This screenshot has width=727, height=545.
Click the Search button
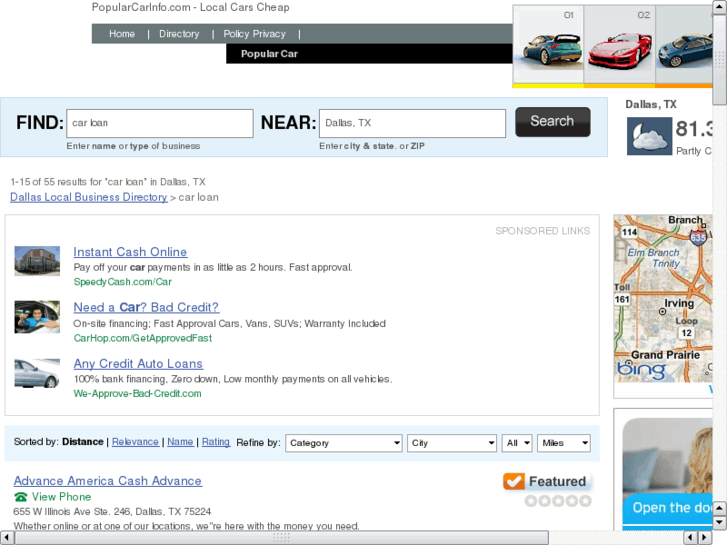(x=553, y=122)
